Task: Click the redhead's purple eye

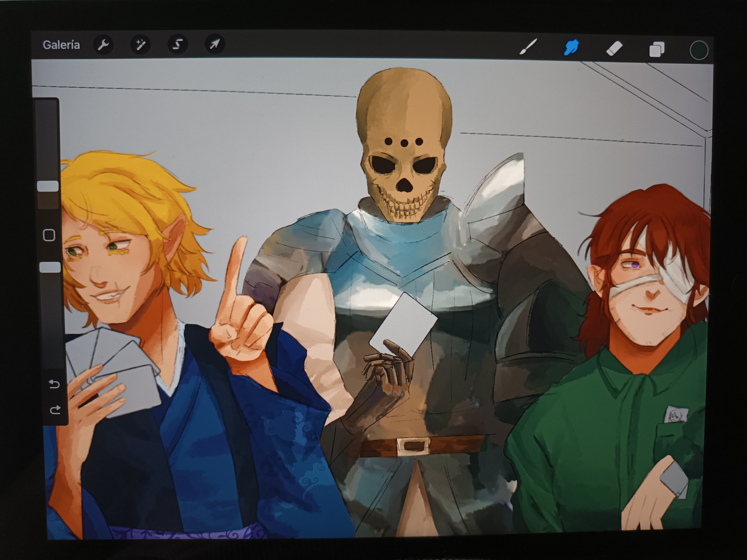Action: (634, 265)
